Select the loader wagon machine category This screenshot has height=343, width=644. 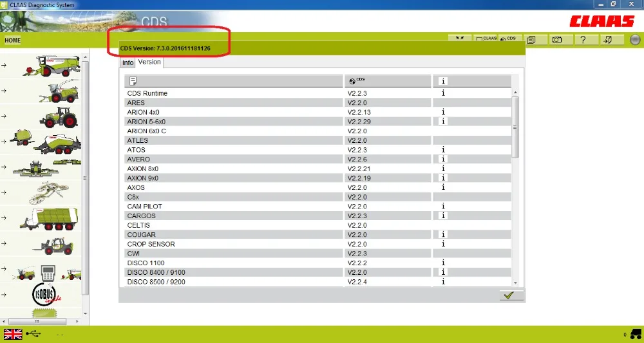[48, 219]
